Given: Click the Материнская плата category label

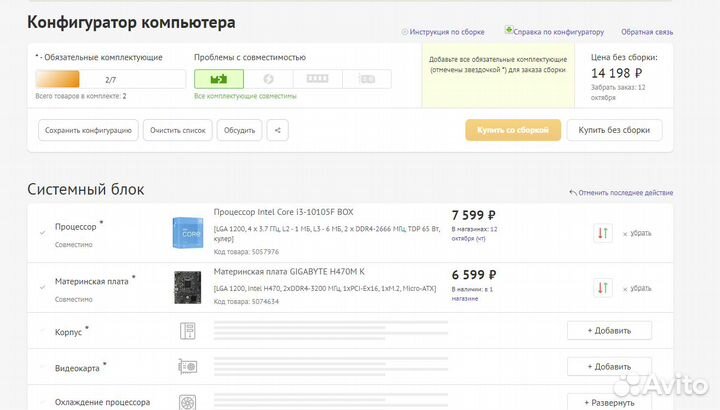Looking at the screenshot, I should (92, 281).
